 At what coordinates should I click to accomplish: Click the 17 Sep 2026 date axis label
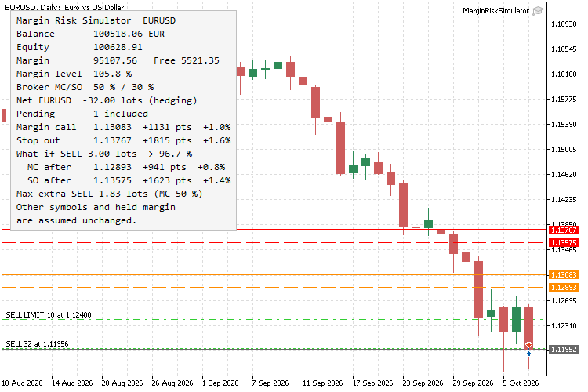[x=372, y=383]
